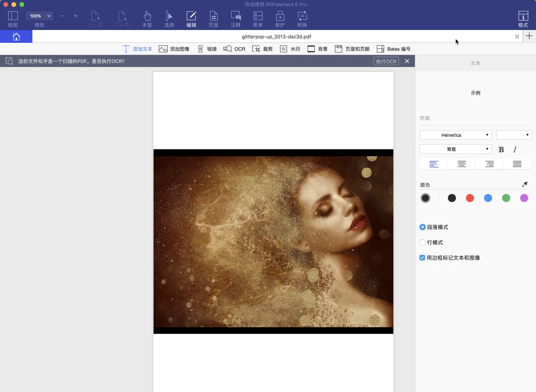Close the glitterpop-up_2013-daz3d.pdf tab
This screenshot has height=392, width=536.
tap(517, 37)
